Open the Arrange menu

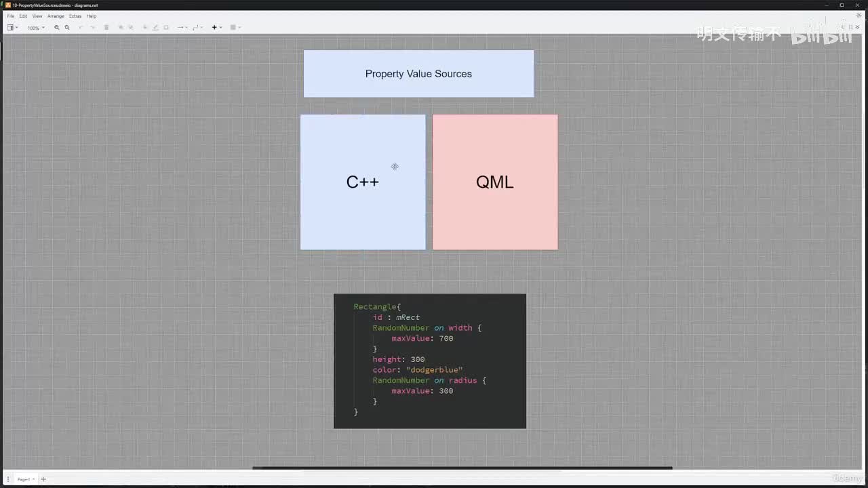pos(56,16)
